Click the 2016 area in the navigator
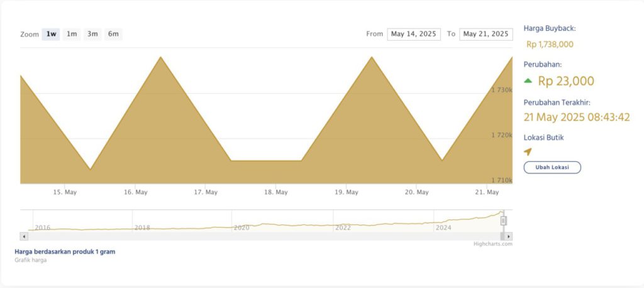 [x=42, y=227]
